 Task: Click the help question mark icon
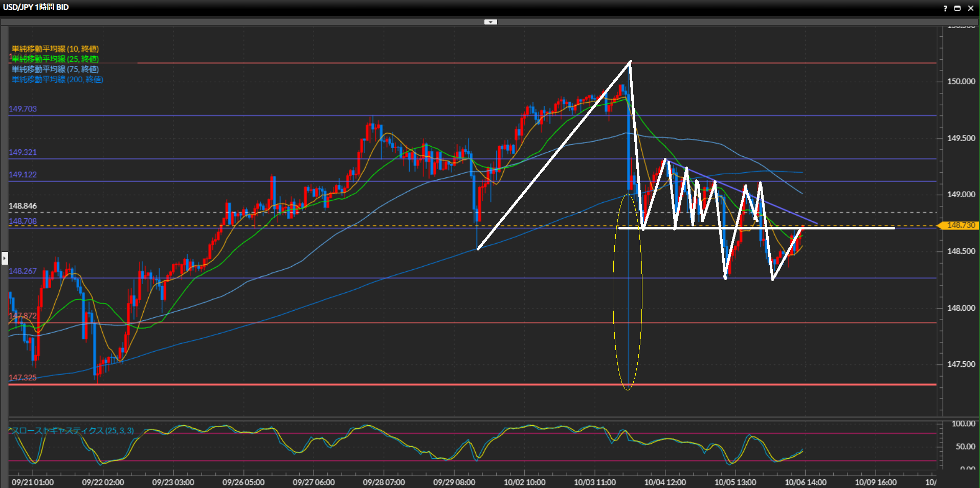[945, 8]
